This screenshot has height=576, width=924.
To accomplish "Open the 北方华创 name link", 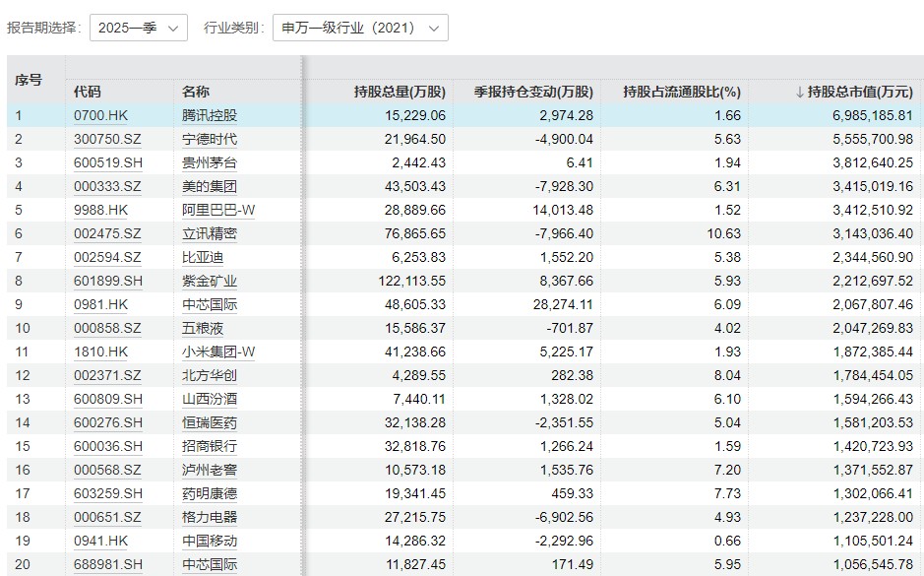I will coord(210,375).
